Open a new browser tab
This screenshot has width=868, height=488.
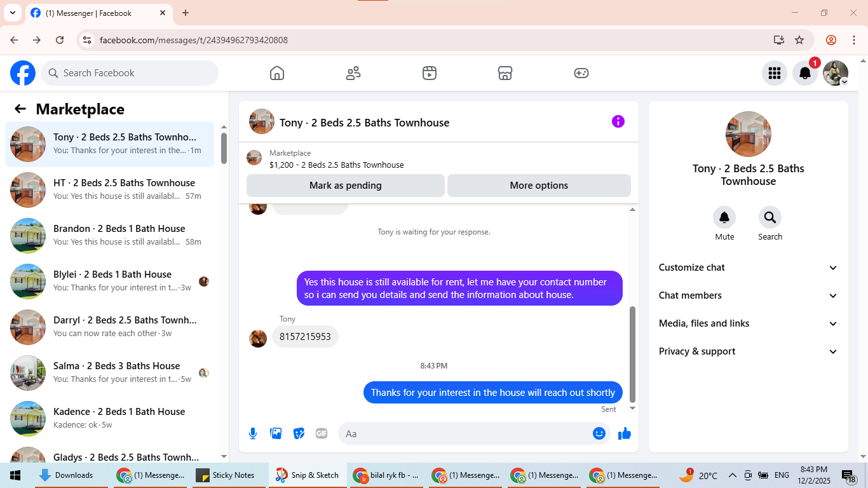tap(186, 13)
